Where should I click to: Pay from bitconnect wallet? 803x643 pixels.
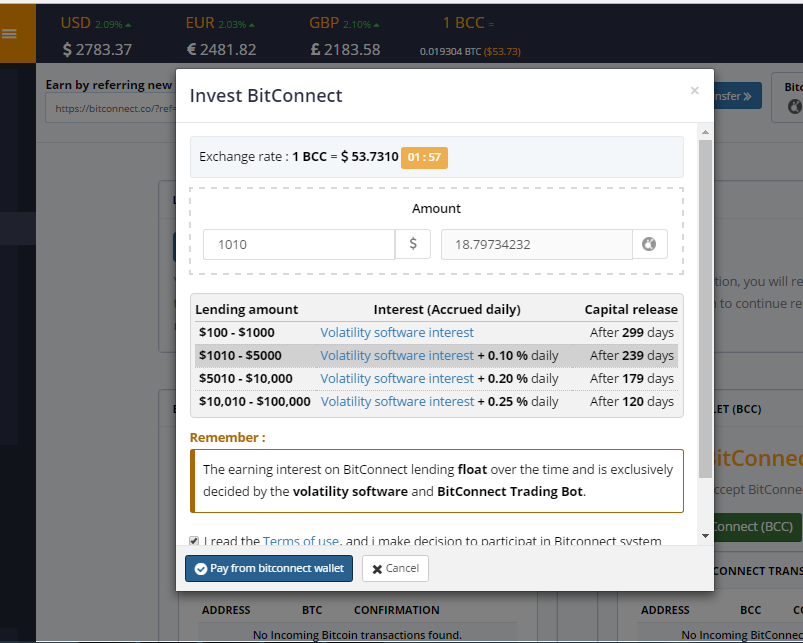click(269, 568)
